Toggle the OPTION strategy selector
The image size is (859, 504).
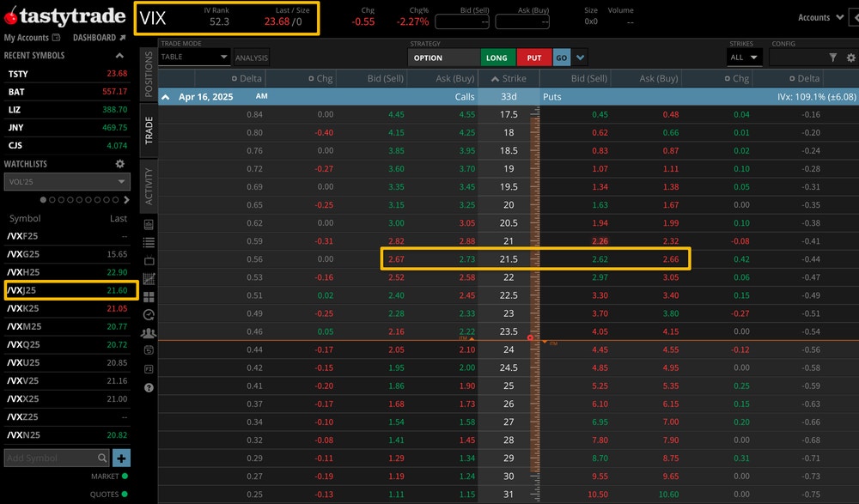point(443,57)
